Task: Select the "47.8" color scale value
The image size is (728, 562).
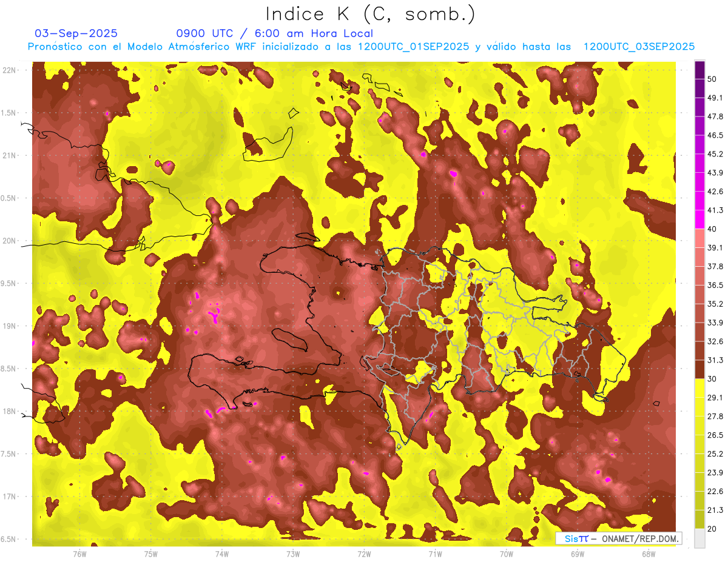Action: (715, 116)
